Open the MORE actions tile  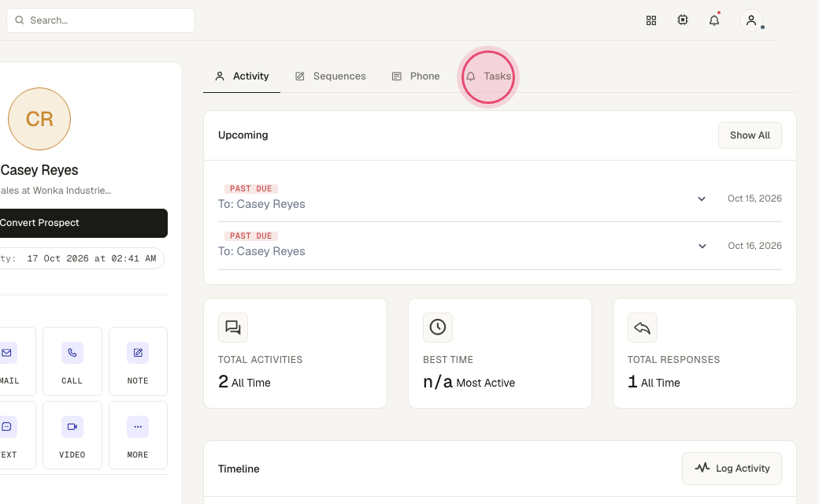(x=138, y=435)
